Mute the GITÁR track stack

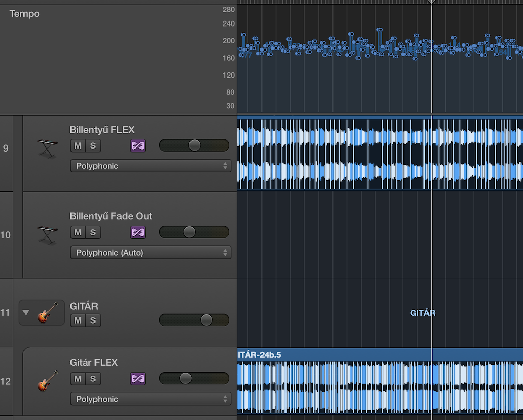pyautogui.click(x=78, y=320)
